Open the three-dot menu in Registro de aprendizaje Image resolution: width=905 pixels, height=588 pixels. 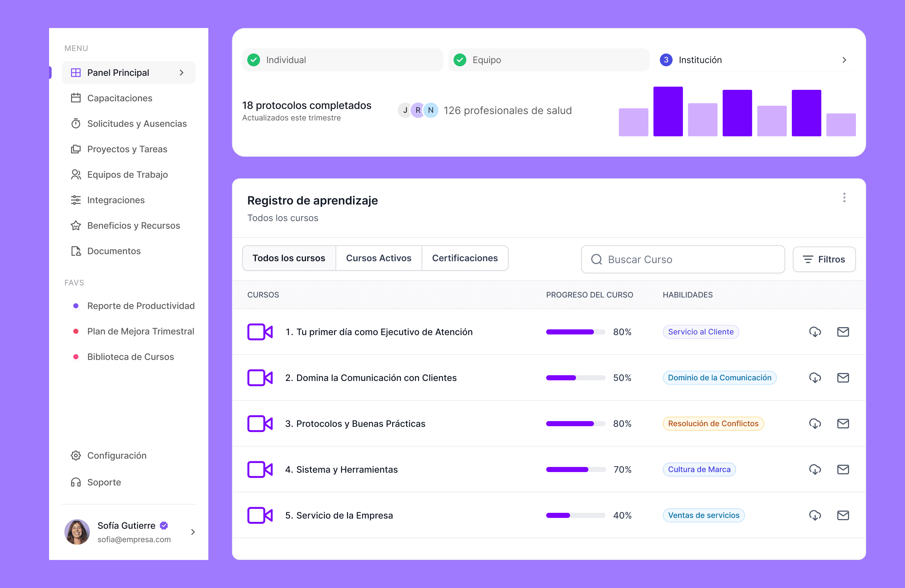pyautogui.click(x=844, y=198)
